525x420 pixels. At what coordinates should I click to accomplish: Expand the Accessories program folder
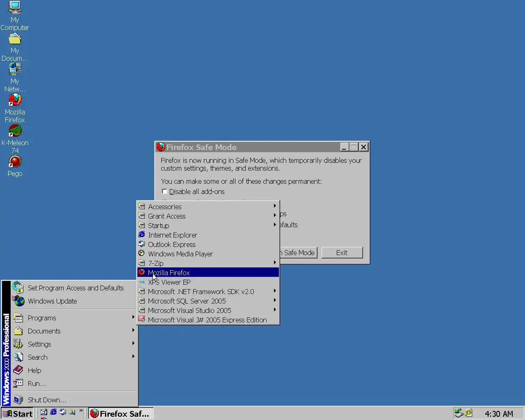208,207
